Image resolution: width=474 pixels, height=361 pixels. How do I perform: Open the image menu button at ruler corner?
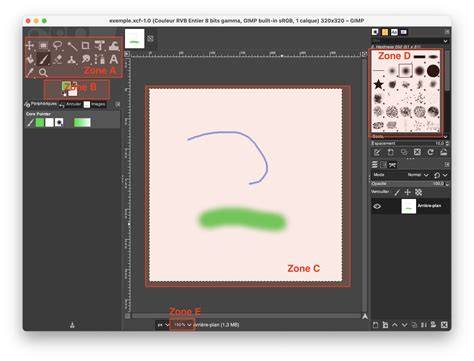pos(127,54)
